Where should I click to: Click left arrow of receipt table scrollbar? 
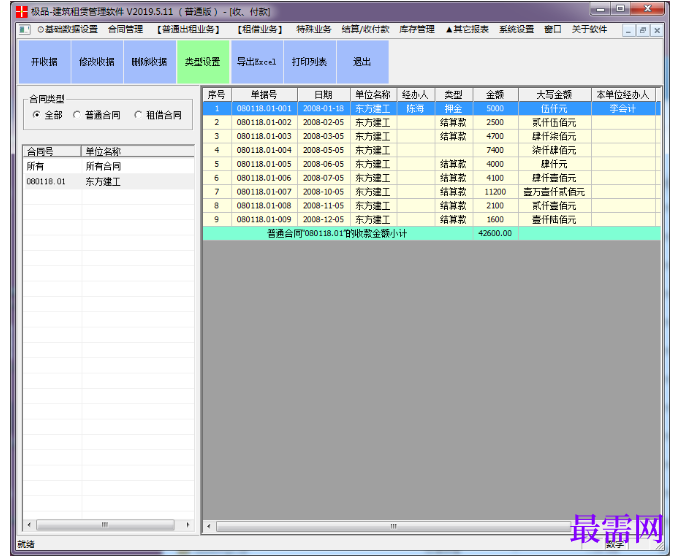(209, 527)
